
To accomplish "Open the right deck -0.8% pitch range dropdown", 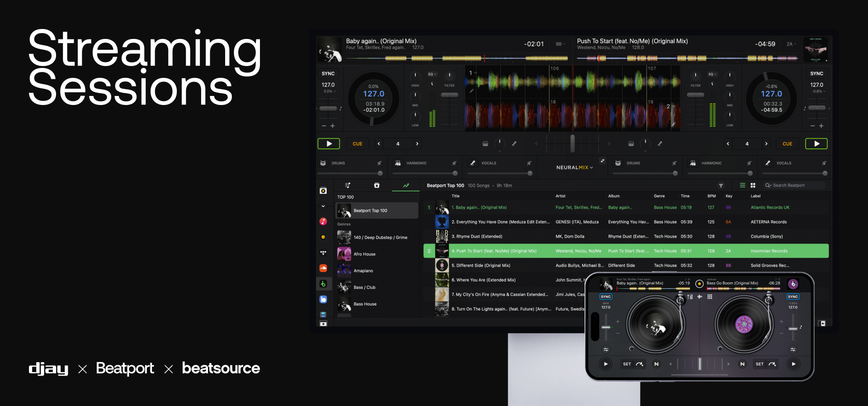I will coord(819,91).
